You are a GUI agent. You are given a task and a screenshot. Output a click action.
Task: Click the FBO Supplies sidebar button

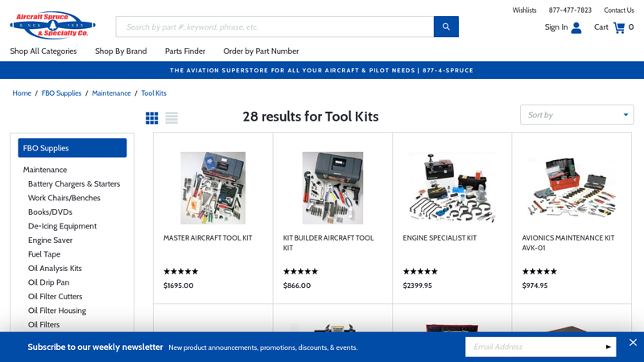pyautogui.click(x=72, y=148)
